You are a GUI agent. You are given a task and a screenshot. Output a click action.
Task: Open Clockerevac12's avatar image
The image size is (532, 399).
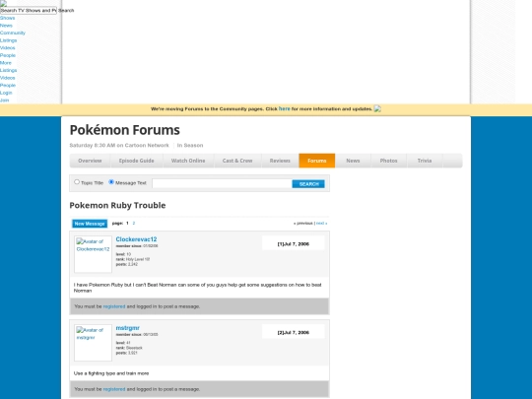click(x=93, y=254)
